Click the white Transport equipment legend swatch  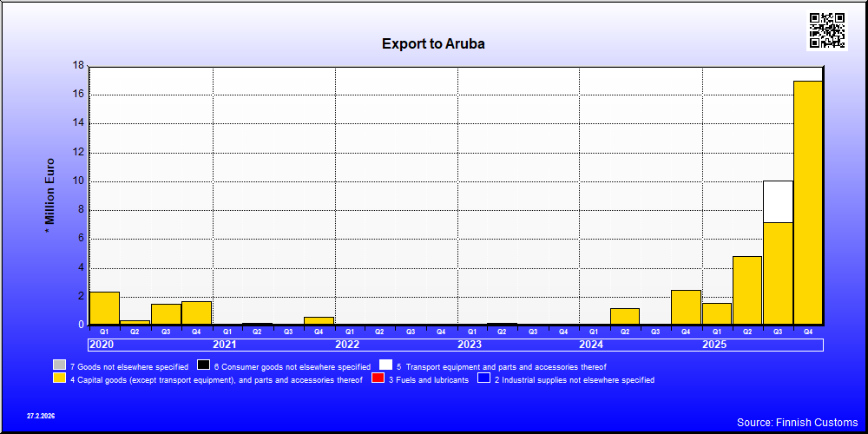click(386, 365)
